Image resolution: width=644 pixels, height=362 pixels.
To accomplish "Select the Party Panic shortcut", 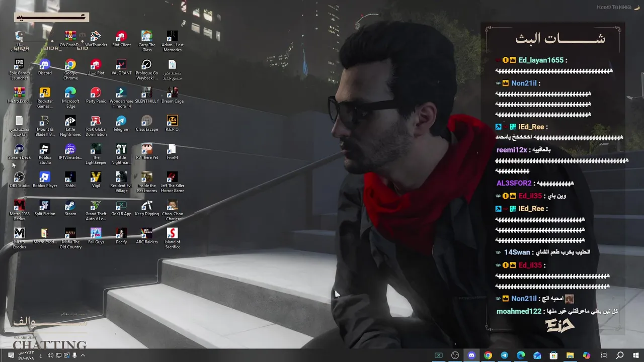I will click(x=96, y=95).
